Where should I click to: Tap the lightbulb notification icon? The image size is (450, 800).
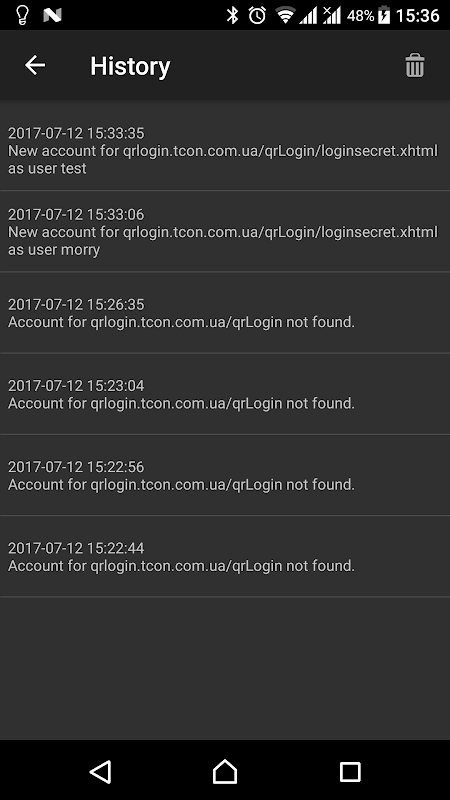(22, 15)
